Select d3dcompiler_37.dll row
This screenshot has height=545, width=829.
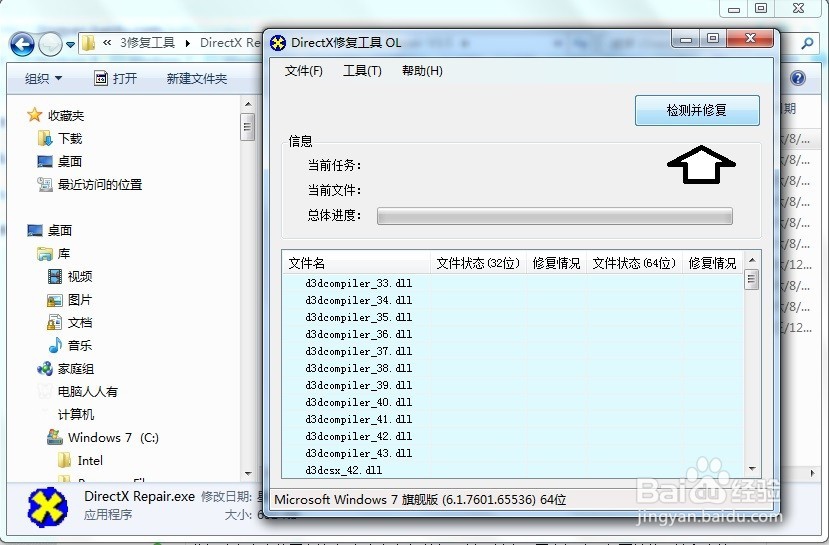[513, 351]
